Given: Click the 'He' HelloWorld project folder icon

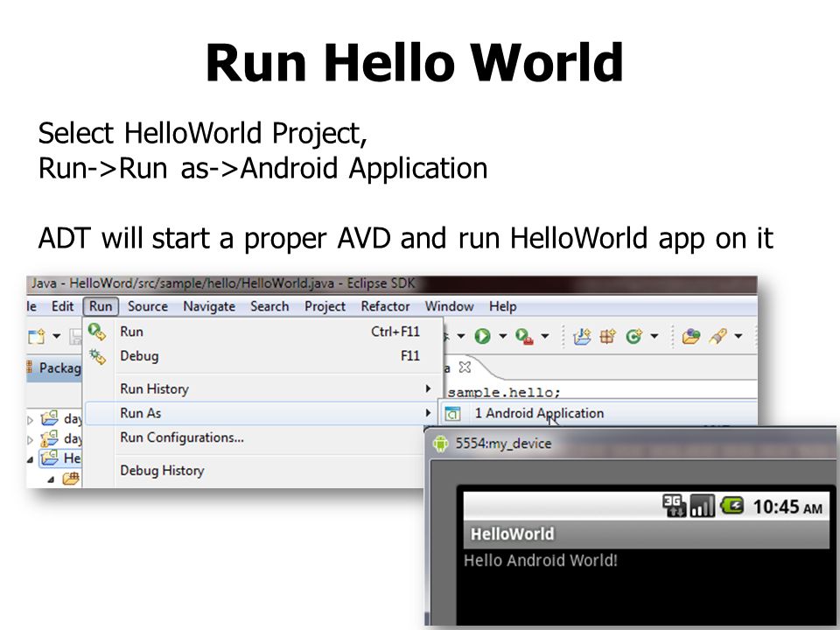Looking at the screenshot, I should [50, 458].
